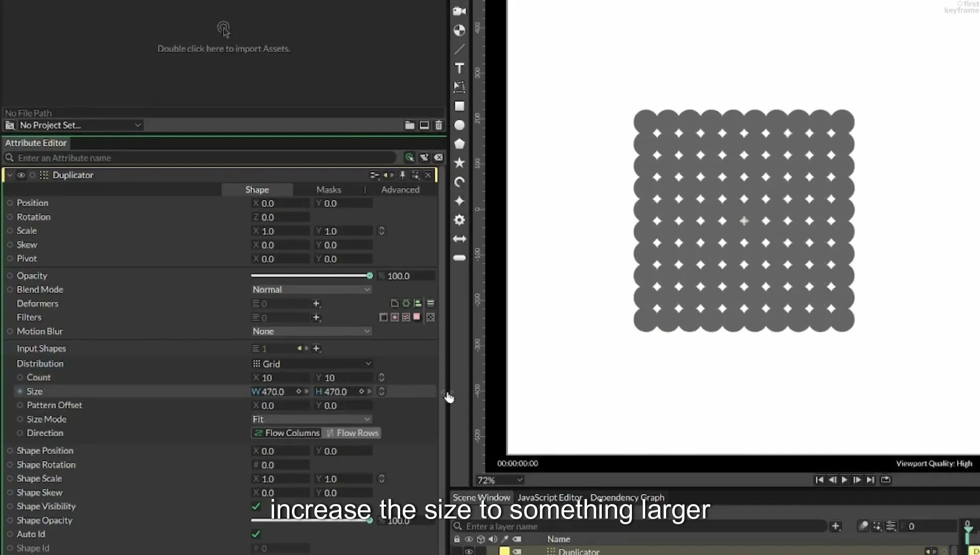Select the Arc shape tool
Screen dimensions: 980x555
(459, 182)
